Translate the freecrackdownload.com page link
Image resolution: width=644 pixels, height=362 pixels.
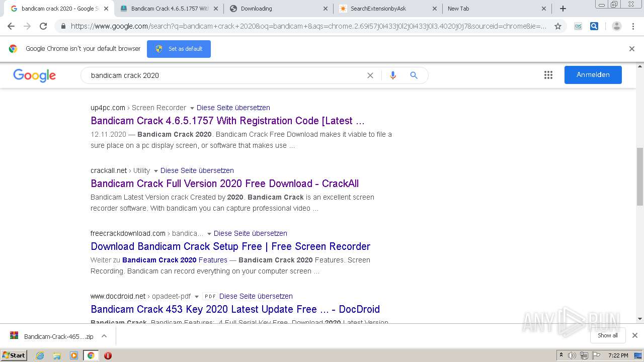click(x=251, y=233)
